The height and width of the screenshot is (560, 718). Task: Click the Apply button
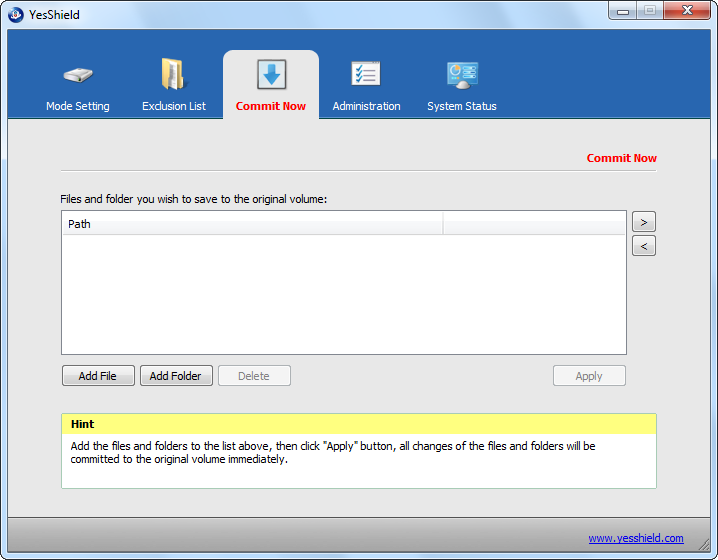[589, 375]
